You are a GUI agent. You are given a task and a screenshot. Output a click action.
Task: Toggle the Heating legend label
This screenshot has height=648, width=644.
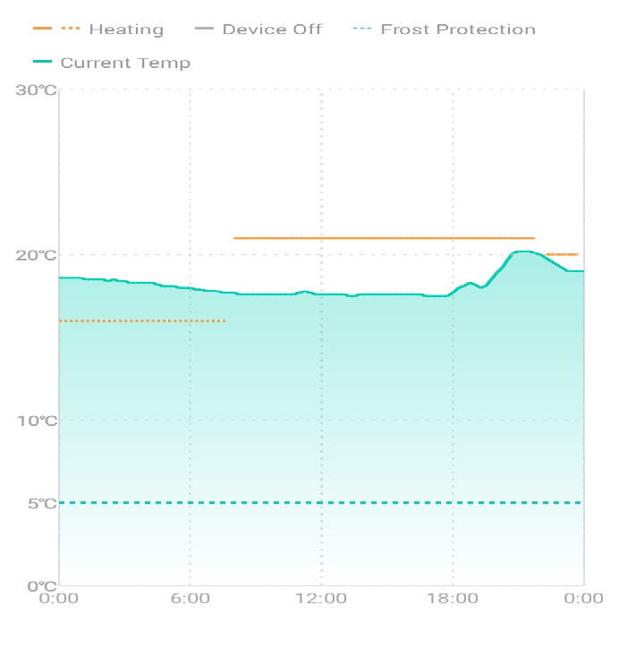(126, 30)
